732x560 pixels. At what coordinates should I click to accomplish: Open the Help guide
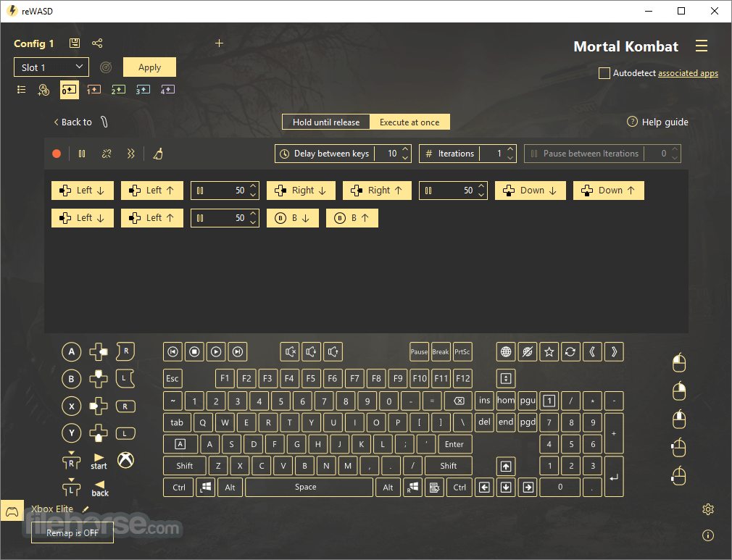pos(657,122)
